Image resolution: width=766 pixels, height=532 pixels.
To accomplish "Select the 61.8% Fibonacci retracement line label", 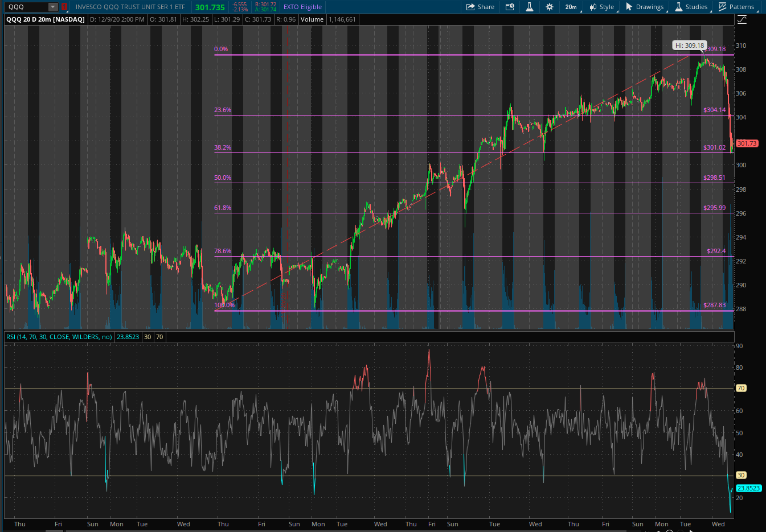I will tap(223, 208).
